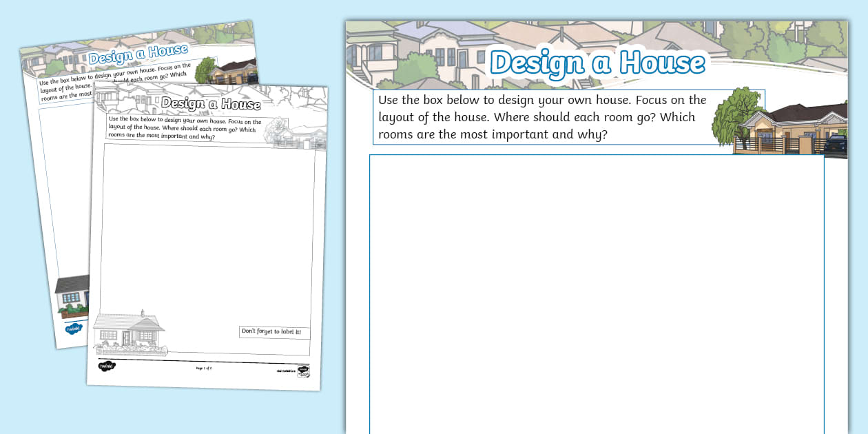Click the 'Don't forget to label it!' box
Image resolution: width=868 pixels, height=434 pixels.
click(x=273, y=331)
